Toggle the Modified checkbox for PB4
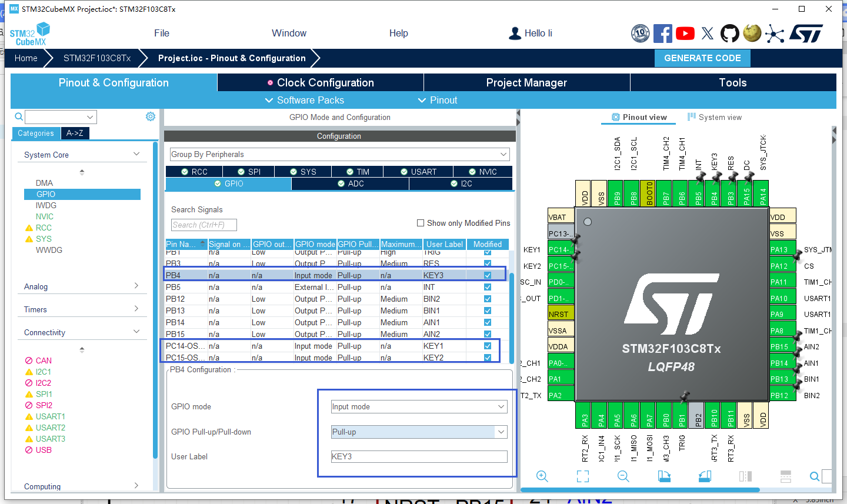 tap(488, 275)
